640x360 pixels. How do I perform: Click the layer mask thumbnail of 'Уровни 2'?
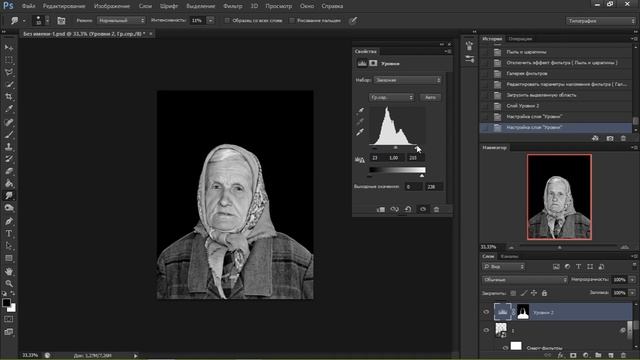(523, 312)
